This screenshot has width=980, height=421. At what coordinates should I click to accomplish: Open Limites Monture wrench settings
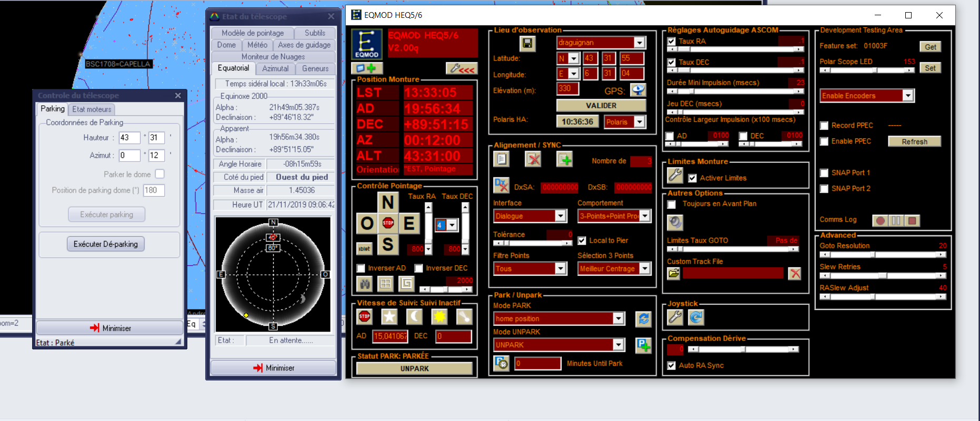pos(675,175)
